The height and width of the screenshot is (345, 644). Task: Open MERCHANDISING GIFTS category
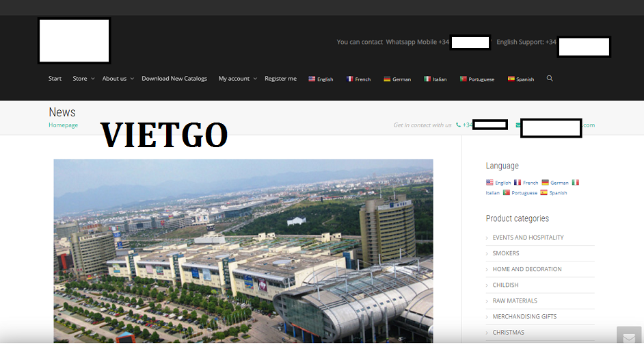click(x=524, y=317)
